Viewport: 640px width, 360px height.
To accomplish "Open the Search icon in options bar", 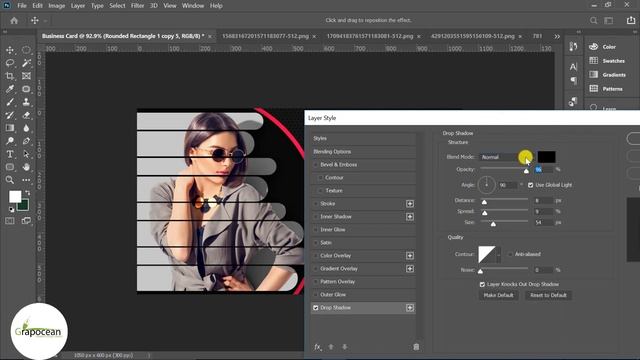I will 593,20.
